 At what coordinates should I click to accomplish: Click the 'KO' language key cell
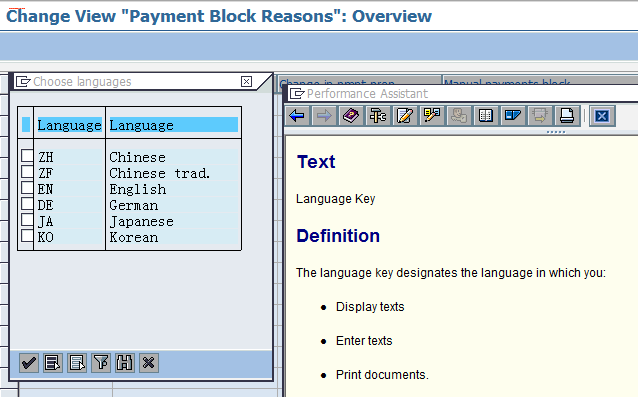coord(70,237)
